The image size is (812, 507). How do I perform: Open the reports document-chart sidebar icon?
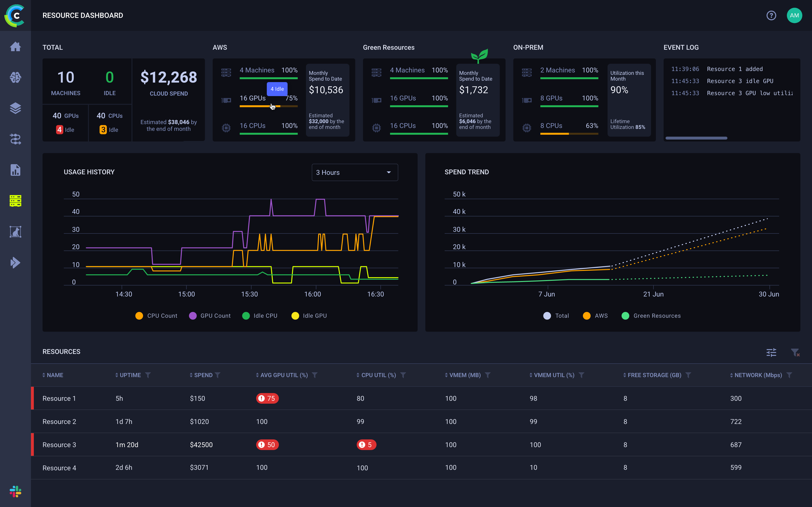15,170
